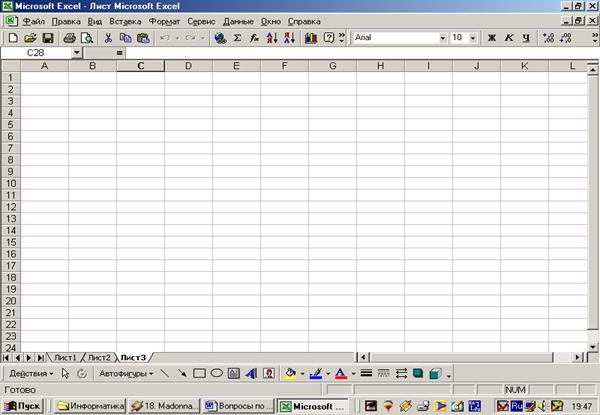Viewport: 600px width, 415px height.
Task: Click the Print icon in toolbar
Action: (69, 37)
